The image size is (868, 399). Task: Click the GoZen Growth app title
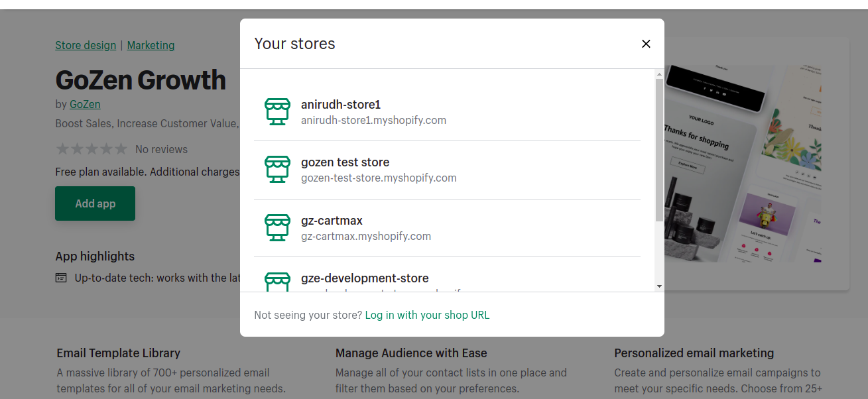(141, 80)
